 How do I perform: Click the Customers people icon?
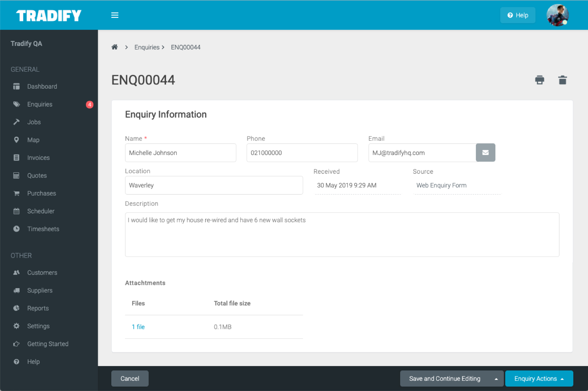tap(17, 272)
